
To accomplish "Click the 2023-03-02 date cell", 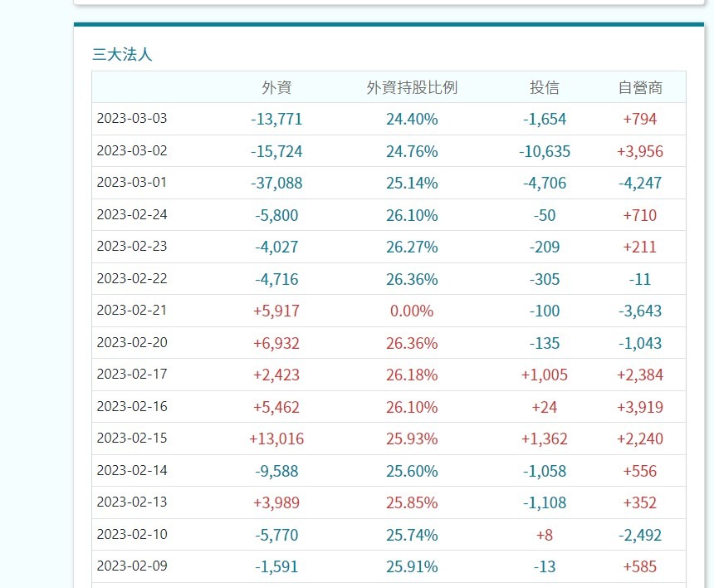I will pyautogui.click(x=132, y=150).
